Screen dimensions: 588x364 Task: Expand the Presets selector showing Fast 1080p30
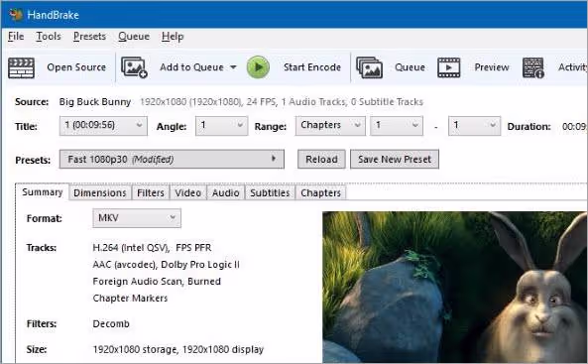click(x=172, y=159)
